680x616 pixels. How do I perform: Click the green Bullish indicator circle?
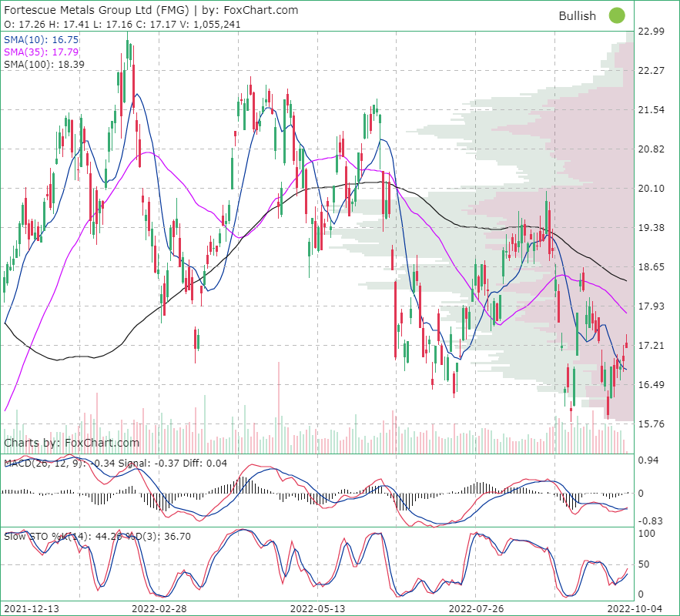pos(617,15)
